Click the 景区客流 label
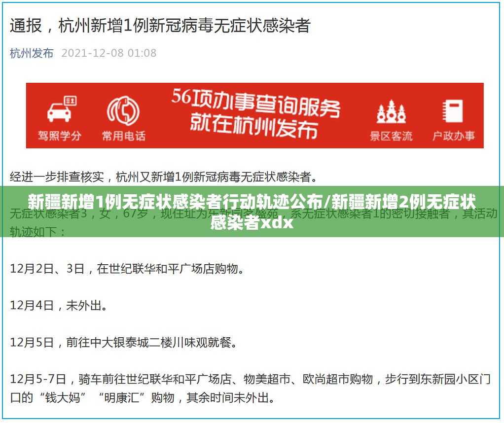This screenshot has height=423, width=504. (x=391, y=136)
